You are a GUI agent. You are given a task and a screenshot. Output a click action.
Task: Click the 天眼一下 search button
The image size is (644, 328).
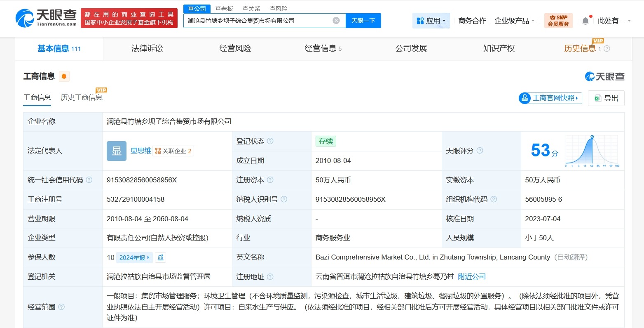(363, 20)
